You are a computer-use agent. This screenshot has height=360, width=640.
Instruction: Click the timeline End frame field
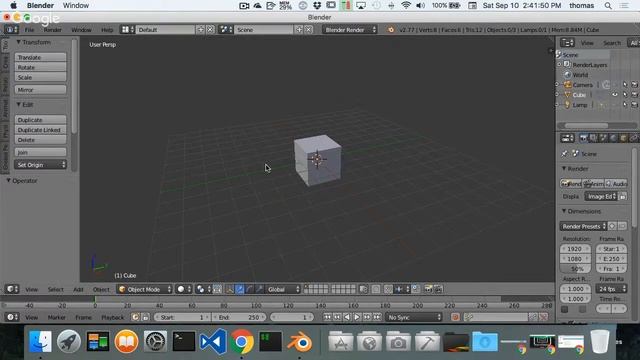(239, 317)
